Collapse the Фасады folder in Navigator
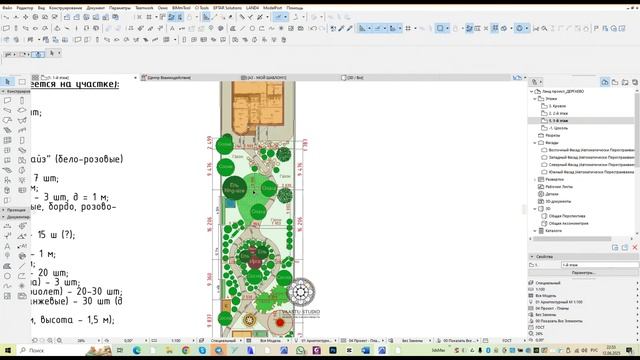 tap(535, 143)
